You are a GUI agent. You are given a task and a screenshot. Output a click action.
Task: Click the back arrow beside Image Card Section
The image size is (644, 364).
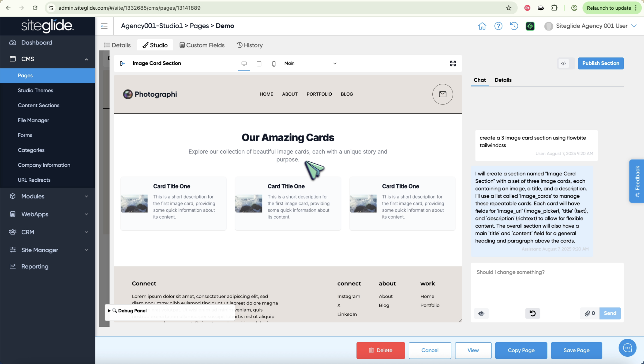point(123,63)
